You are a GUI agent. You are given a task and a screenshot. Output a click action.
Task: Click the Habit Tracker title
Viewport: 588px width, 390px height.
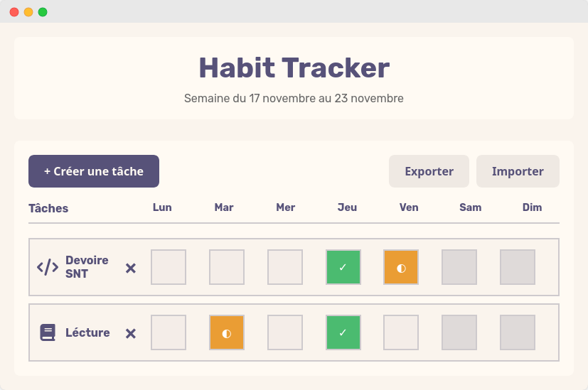[x=294, y=68]
